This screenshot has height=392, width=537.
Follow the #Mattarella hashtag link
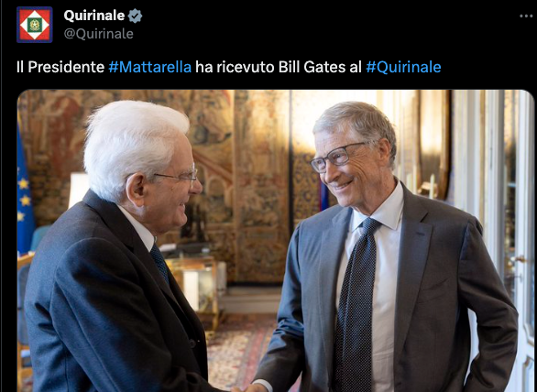pyautogui.click(x=150, y=67)
